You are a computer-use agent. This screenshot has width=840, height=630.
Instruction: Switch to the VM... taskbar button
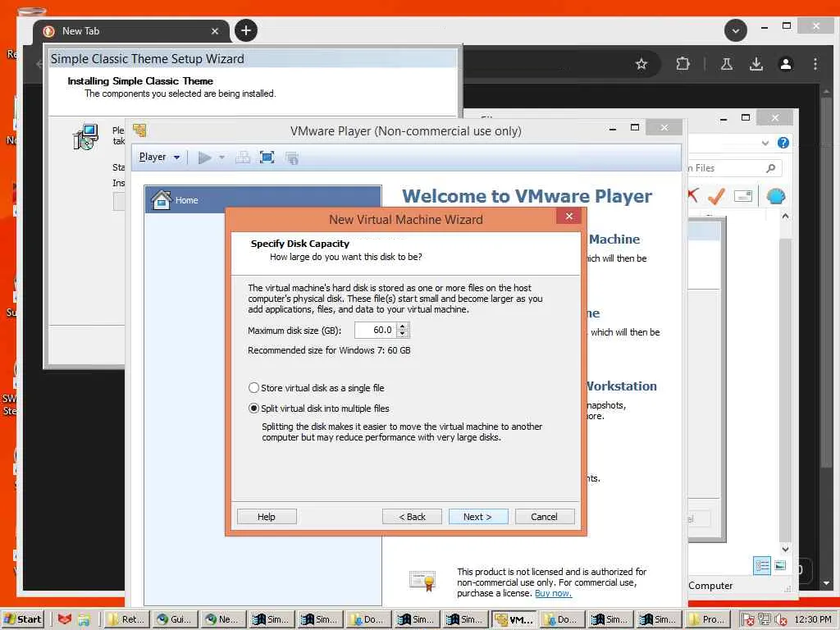tap(514, 619)
